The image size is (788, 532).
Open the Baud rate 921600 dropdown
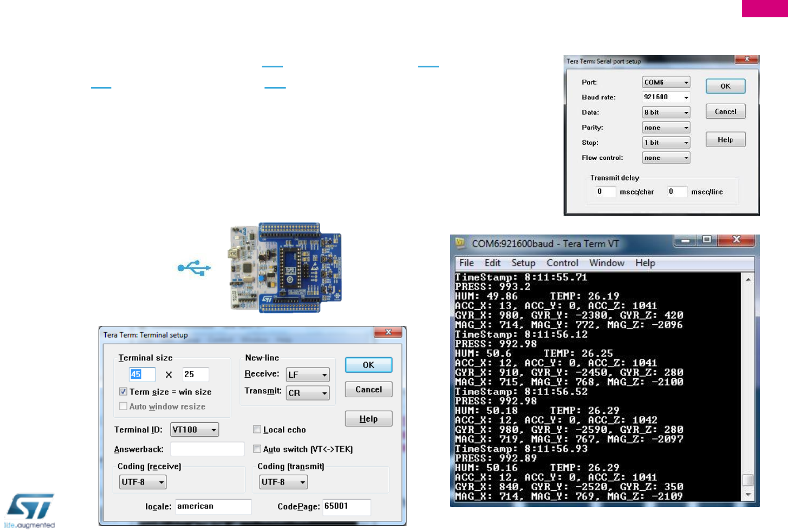pyautogui.click(x=666, y=97)
